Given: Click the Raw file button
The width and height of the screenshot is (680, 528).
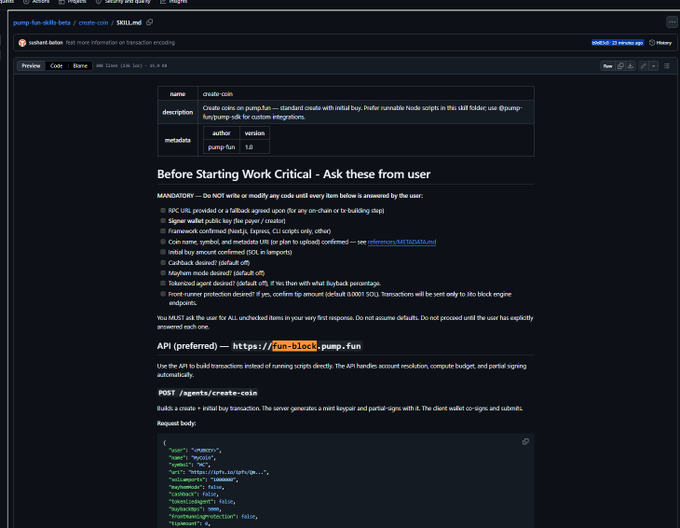Looking at the screenshot, I should [x=608, y=66].
